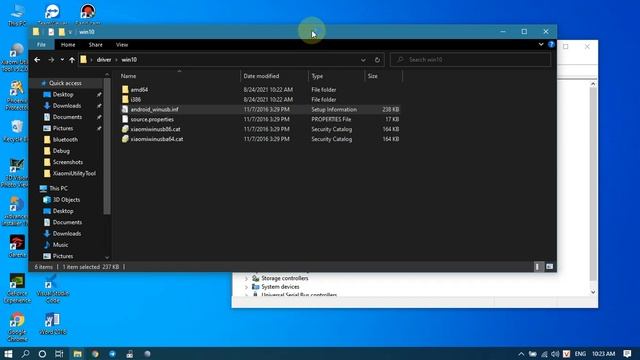Switch to the Share ribbon tab
Viewport: 640px width, 360px height.
(x=96, y=44)
